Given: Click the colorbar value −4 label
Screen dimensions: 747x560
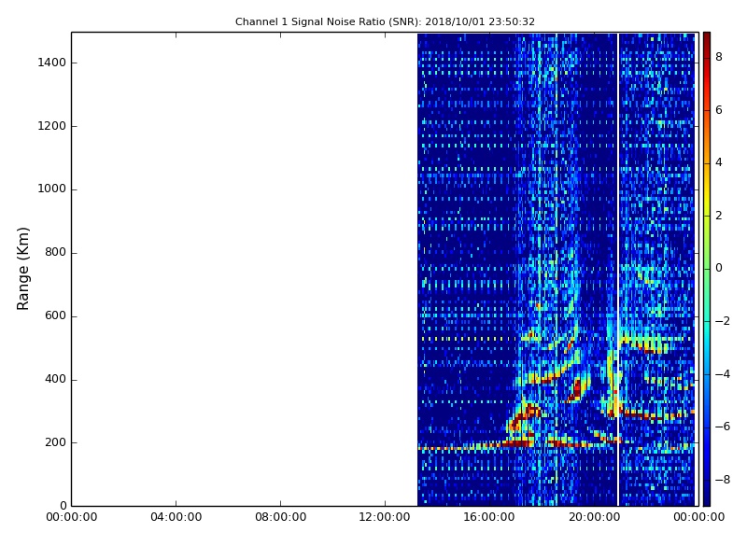Looking at the screenshot, I should click(x=723, y=374).
